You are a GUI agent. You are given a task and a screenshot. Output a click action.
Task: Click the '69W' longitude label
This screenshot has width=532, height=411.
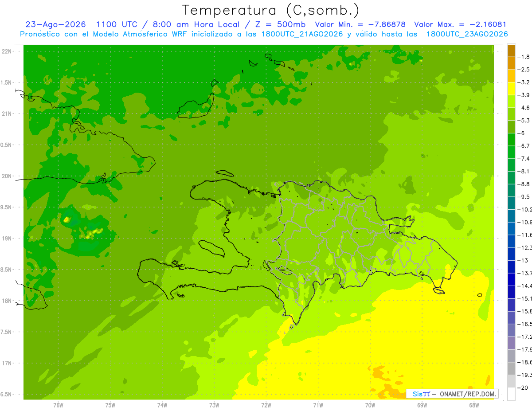click(x=422, y=405)
